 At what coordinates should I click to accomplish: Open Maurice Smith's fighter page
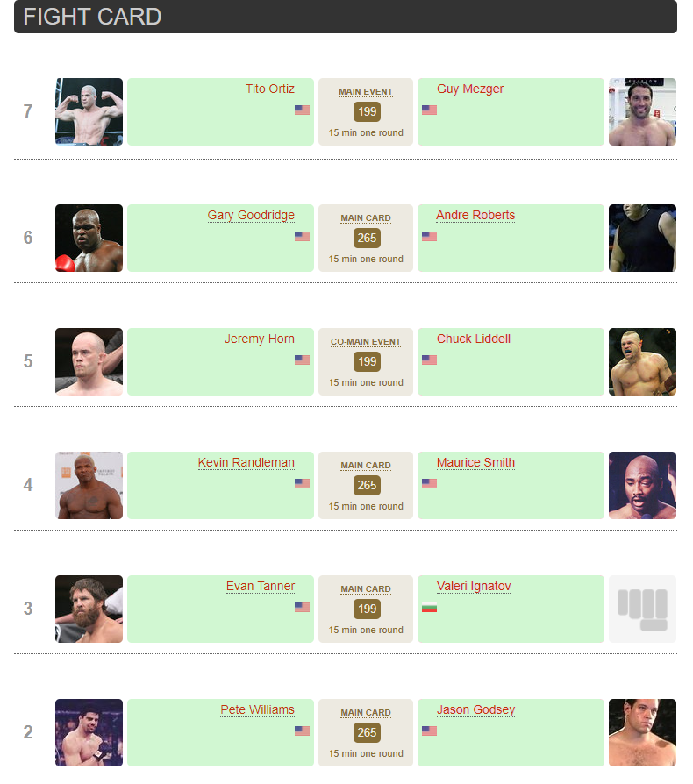(475, 463)
